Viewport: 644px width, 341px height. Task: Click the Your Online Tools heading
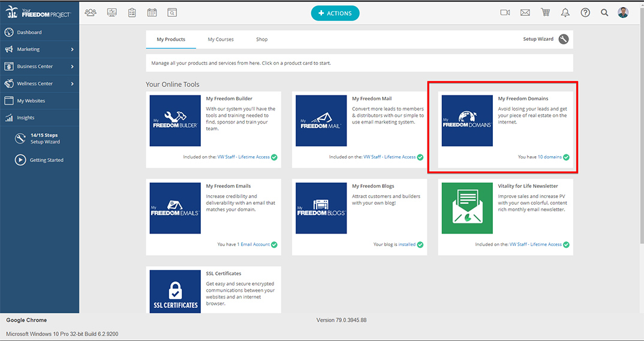[x=173, y=84]
